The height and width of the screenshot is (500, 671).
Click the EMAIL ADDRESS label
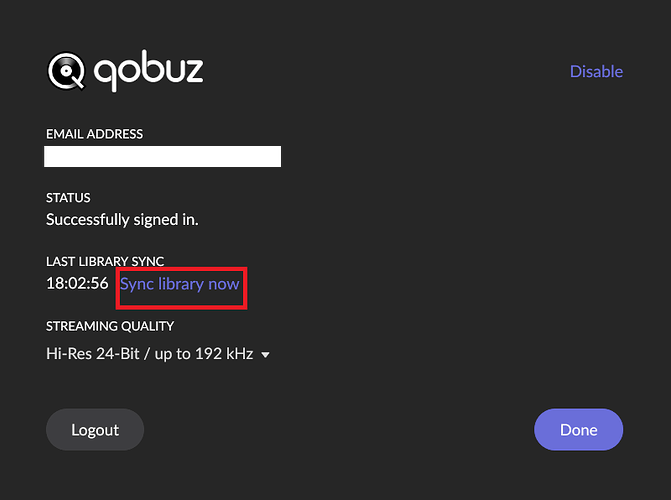tap(94, 134)
